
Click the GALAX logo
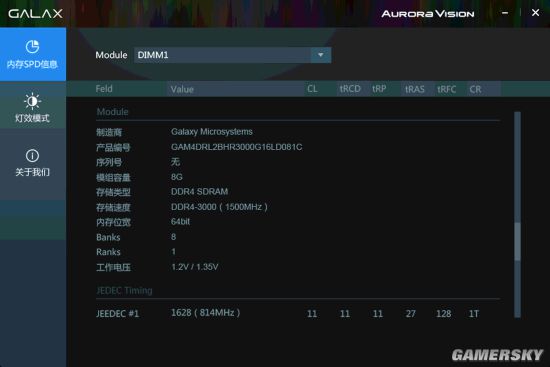(x=35, y=14)
